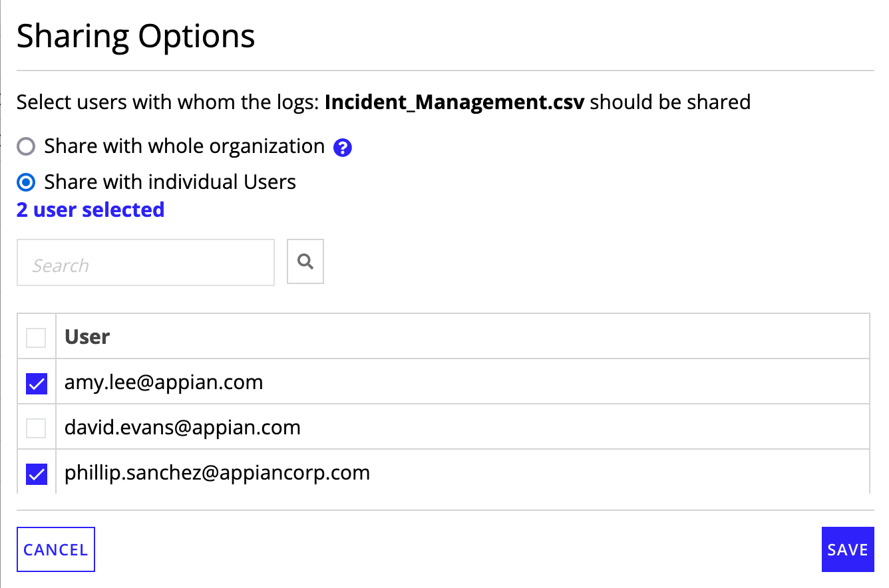This screenshot has width=889, height=588.
Task: Check the david.evans@appian.com checkbox
Action: pos(36,428)
